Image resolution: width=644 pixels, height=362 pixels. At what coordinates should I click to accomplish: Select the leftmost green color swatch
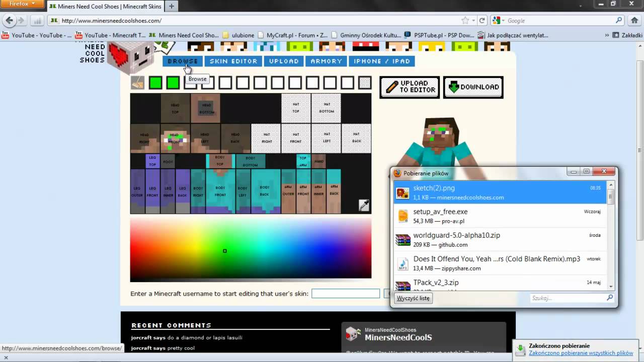point(155,82)
